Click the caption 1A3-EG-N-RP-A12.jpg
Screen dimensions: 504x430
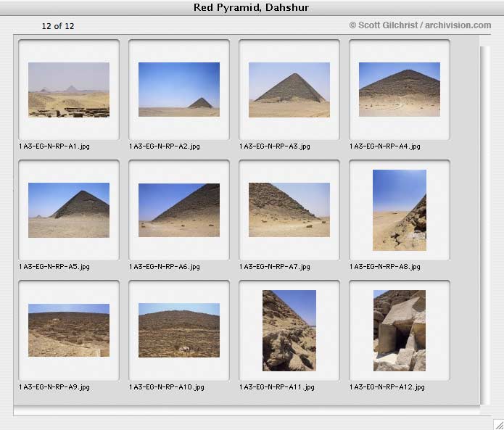(387, 387)
